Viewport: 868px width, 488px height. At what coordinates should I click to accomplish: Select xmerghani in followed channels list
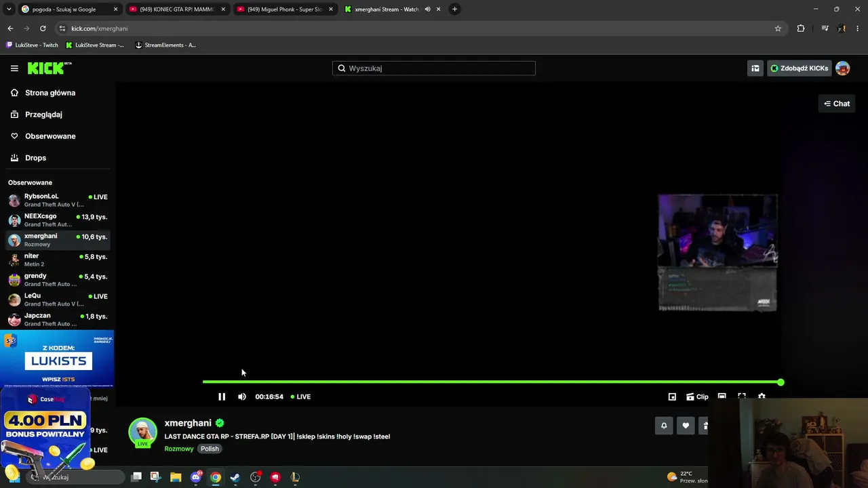58,240
